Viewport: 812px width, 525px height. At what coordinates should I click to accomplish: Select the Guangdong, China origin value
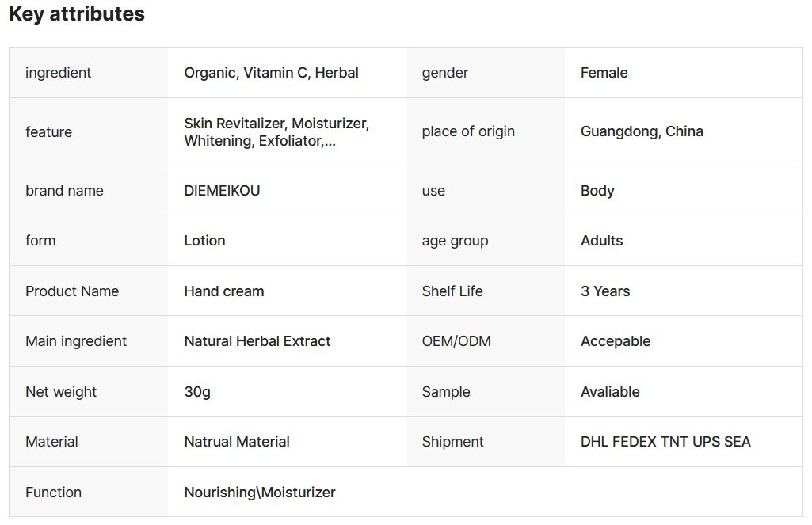point(642,131)
